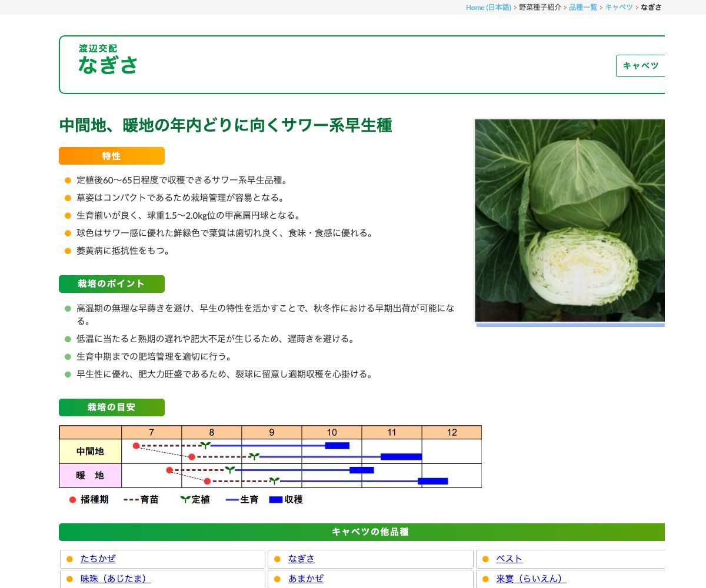Click an orange bullet beside 特性 list item
This screenshot has height=588, width=706.
[x=66, y=180]
